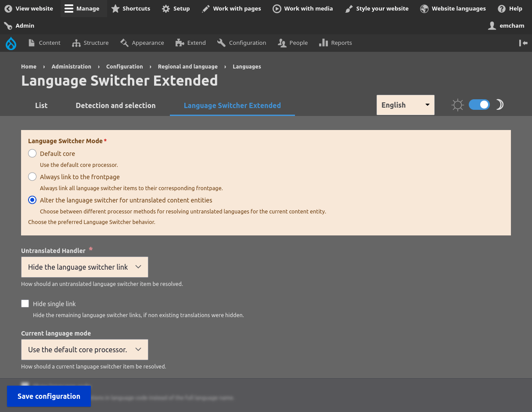
Task: Toggle the light/dark theme switch
Action: pyautogui.click(x=479, y=105)
